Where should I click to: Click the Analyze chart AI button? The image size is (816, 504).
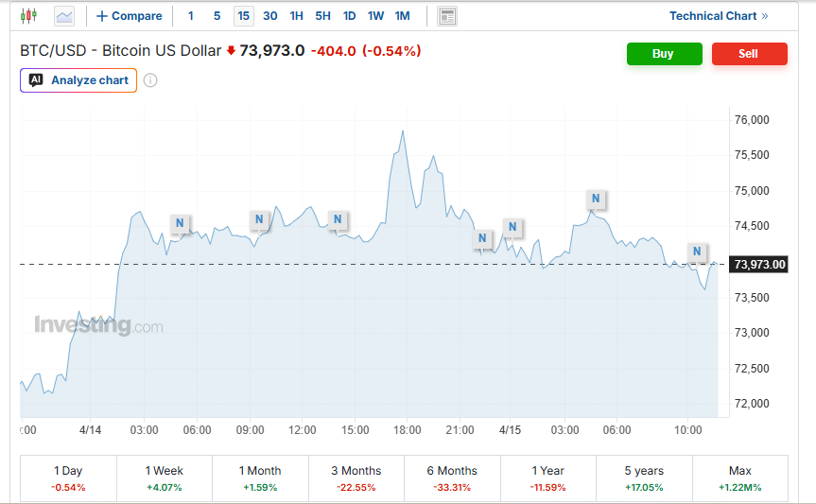click(78, 80)
